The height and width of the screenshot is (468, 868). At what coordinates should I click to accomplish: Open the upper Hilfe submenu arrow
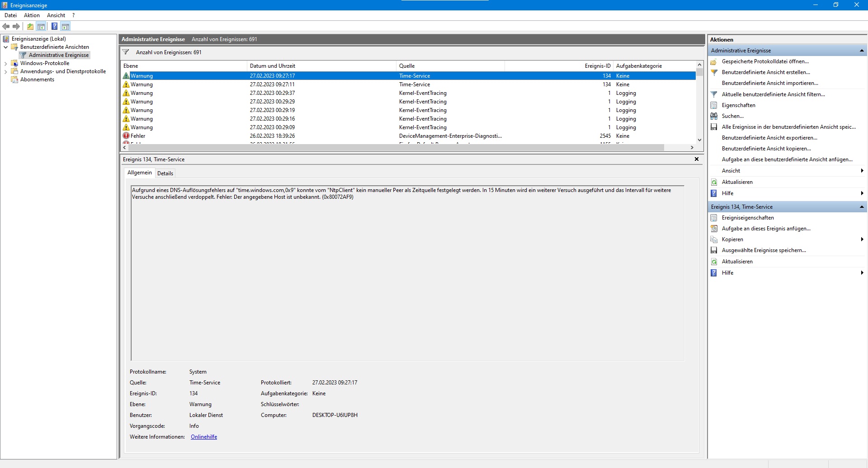862,193
